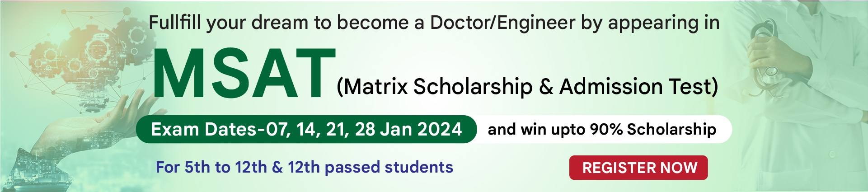Click the large green MSAT title
The height and width of the screenshot is (192, 868).
click(244, 73)
